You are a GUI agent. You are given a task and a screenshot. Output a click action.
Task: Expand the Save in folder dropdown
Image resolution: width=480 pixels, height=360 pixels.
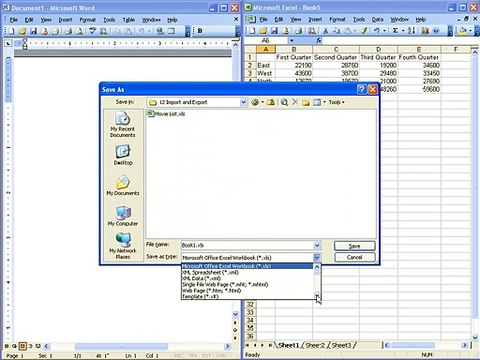pyautogui.click(x=243, y=102)
